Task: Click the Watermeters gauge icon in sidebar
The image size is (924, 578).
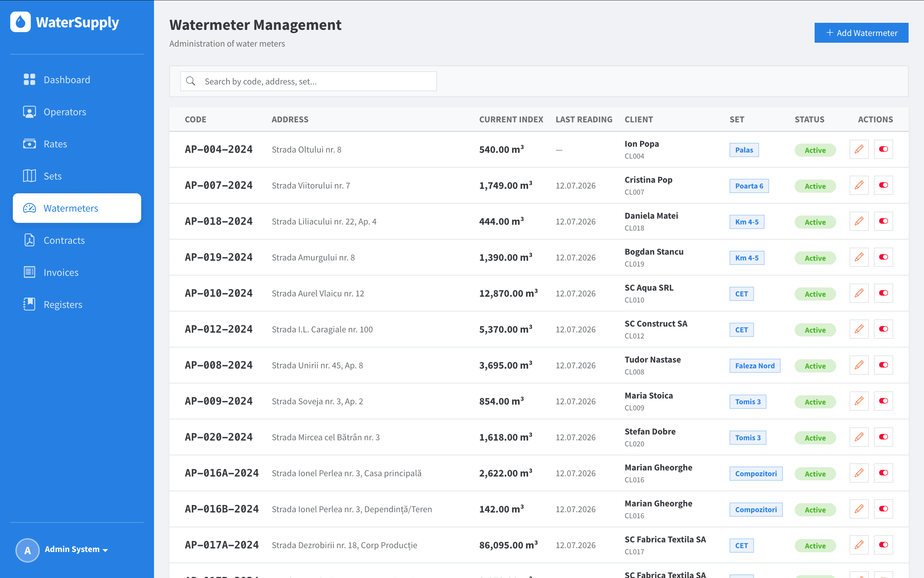Action: pyautogui.click(x=30, y=208)
